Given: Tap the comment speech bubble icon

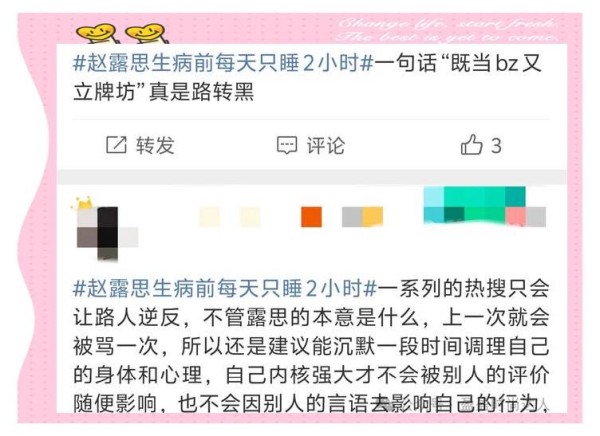Looking at the screenshot, I should coord(287,145).
